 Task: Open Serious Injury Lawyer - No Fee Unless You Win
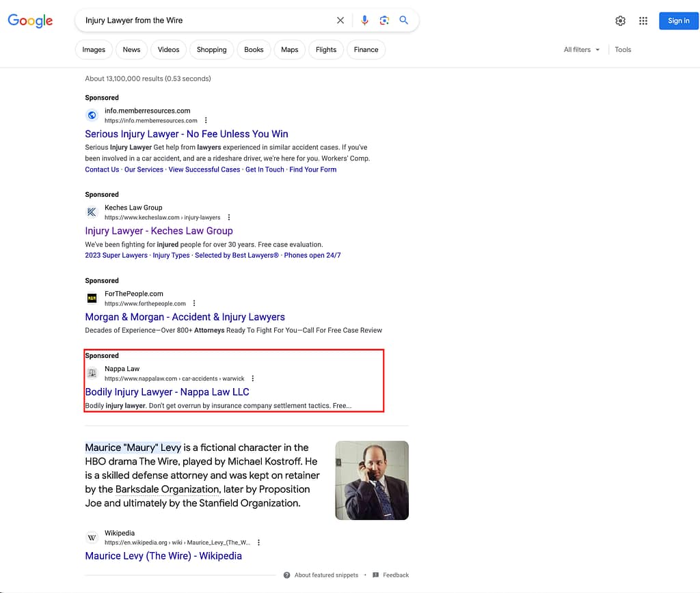(x=187, y=134)
